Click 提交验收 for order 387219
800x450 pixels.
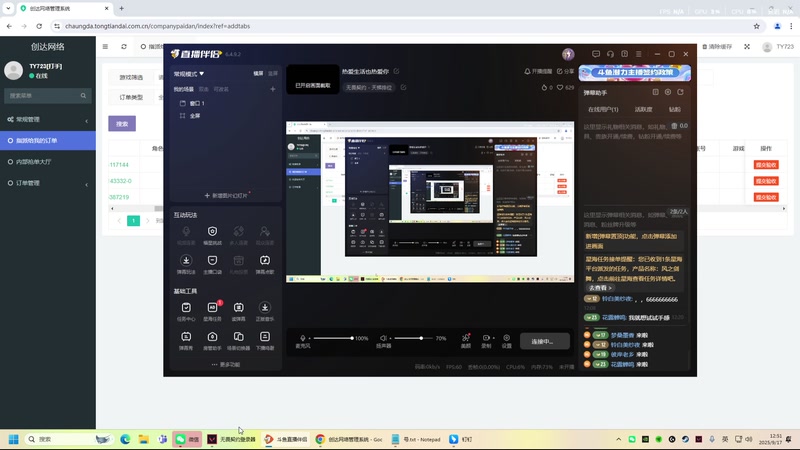(x=766, y=197)
